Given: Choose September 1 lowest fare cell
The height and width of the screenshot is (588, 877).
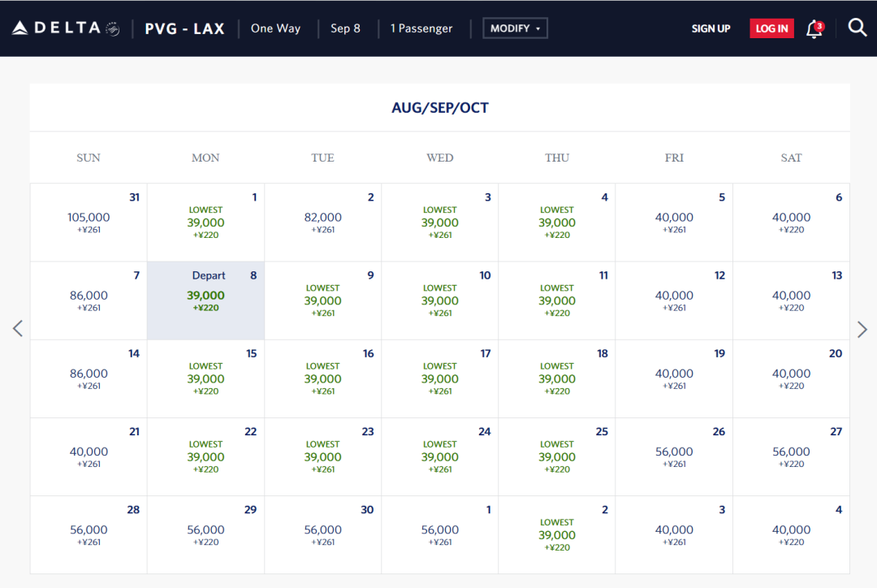Looking at the screenshot, I should tap(206, 223).
